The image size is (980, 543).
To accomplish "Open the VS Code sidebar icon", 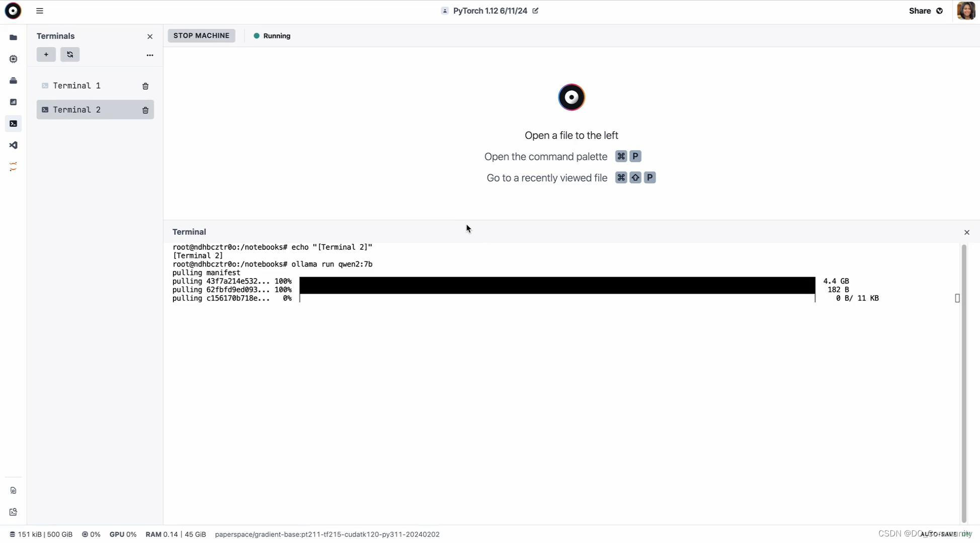I will point(13,145).
